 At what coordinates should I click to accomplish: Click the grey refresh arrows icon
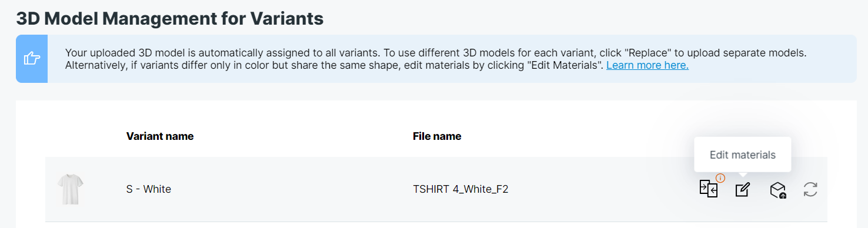(x=810, y=189)
